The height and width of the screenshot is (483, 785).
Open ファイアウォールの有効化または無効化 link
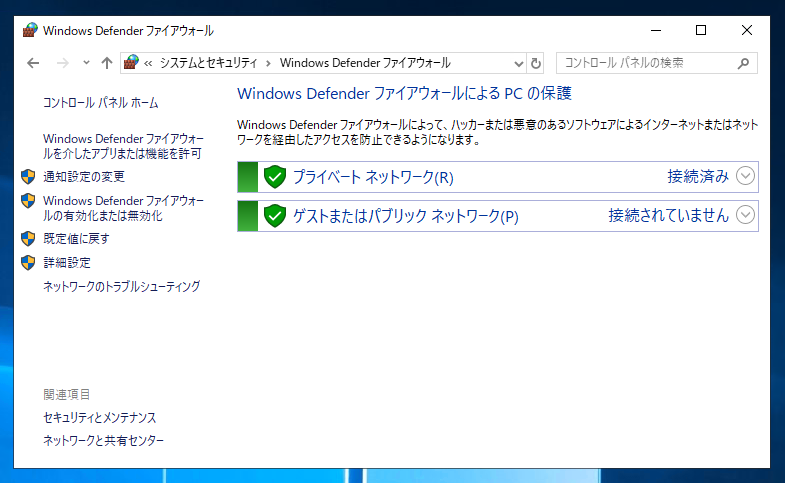tap(123, 208)
